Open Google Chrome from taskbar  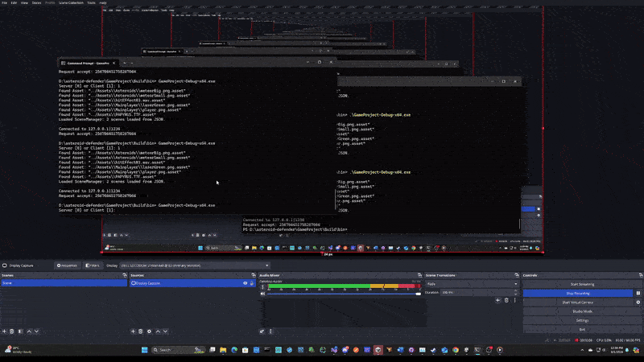pos(456,350)
